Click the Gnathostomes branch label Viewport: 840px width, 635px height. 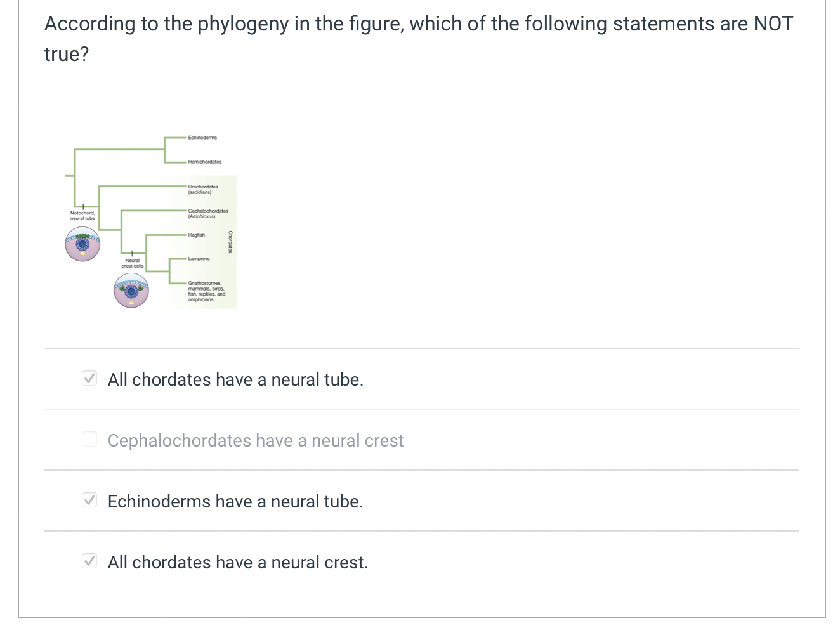(207, 291)
